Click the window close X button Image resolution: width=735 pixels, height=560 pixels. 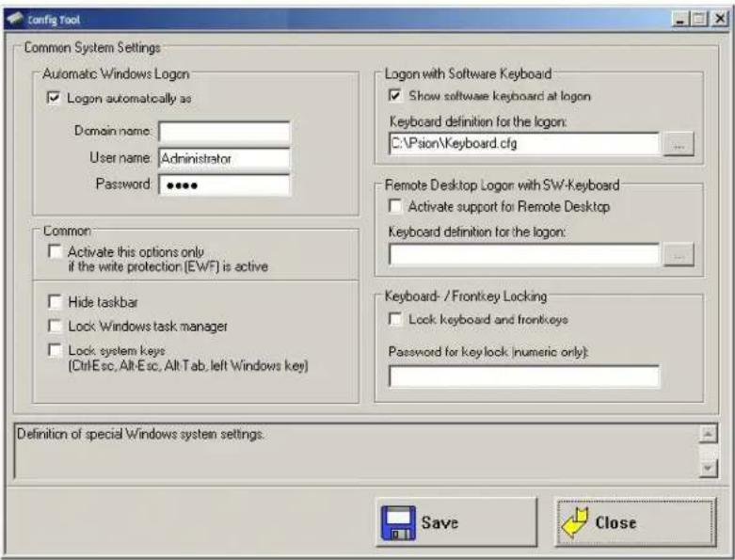(720, 19)
